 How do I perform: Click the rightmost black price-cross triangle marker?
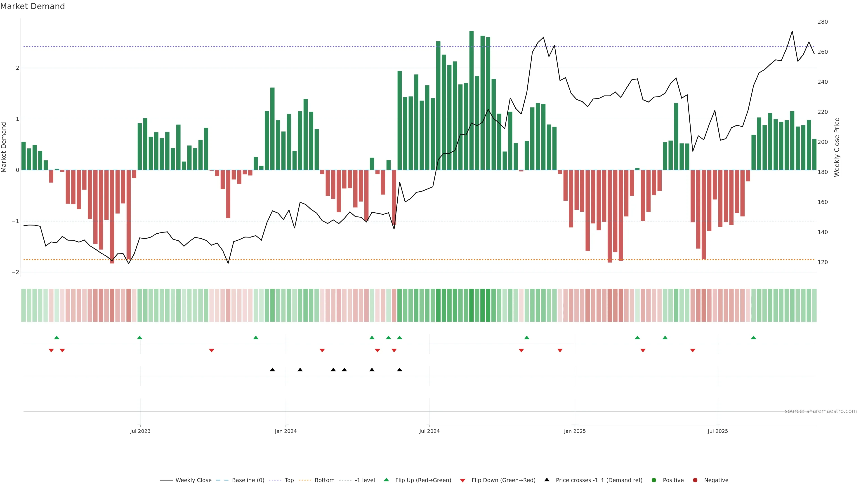(400, 370)
